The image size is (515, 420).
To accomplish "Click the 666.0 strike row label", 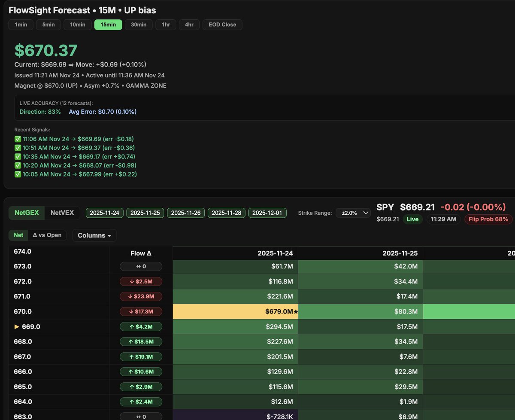I will tap(23, 371).
